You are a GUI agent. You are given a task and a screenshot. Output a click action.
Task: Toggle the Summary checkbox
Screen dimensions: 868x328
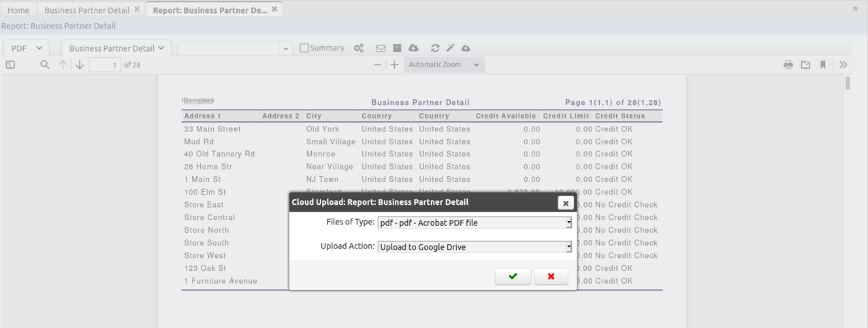(x=304, y=48)
